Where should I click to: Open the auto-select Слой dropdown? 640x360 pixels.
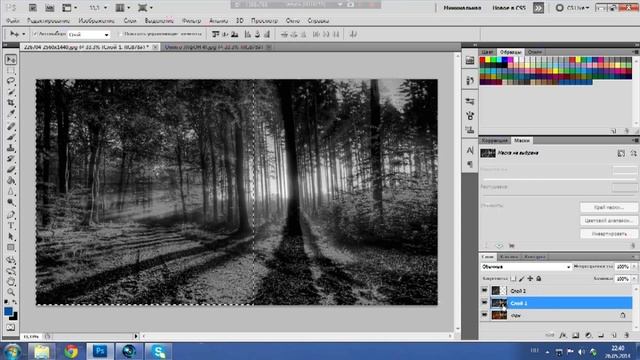pos(89,35)
